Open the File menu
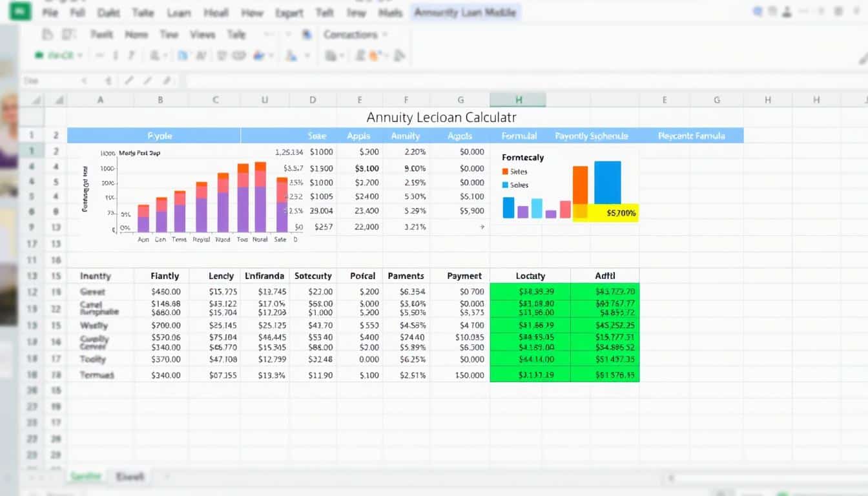The image size is (868, 496). click(50, 12)
